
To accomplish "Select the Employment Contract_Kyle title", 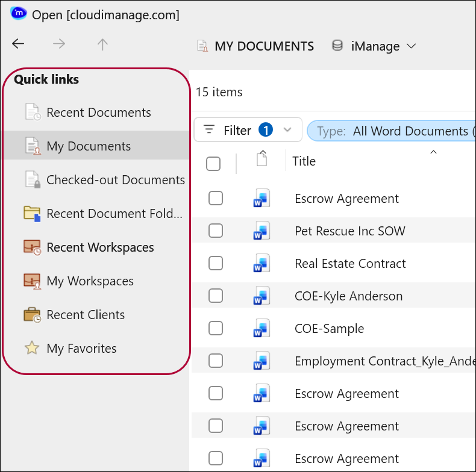I will pos(385,361).
